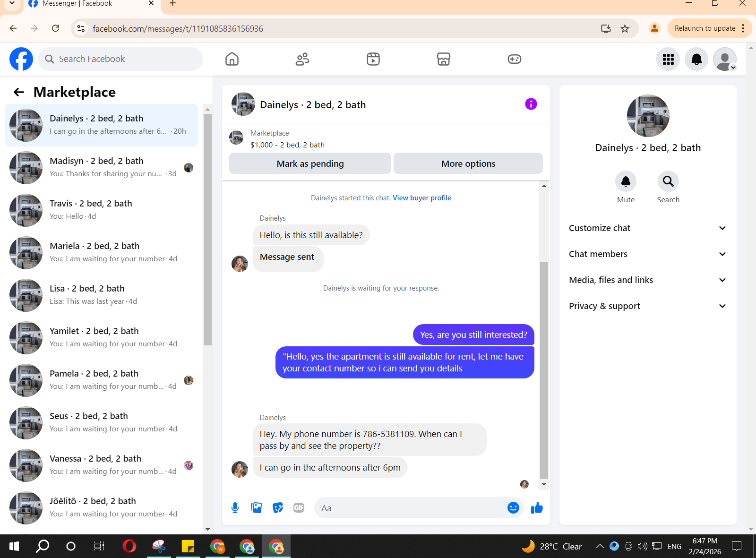The image size is (756, 558).
Task: Open Sticky Notes from taskbar
Action: coord(188,546)
